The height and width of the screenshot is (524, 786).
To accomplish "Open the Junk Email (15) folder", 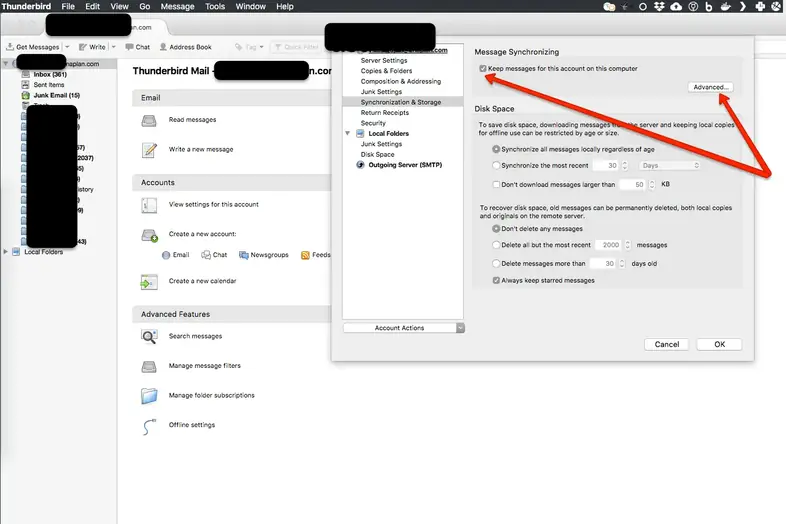I will (x=57, y=95).
